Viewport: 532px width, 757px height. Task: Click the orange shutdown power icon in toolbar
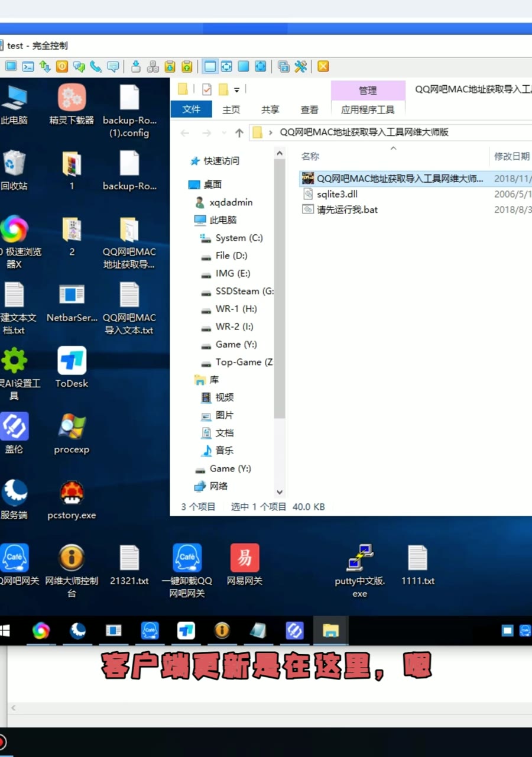[62, 67]
